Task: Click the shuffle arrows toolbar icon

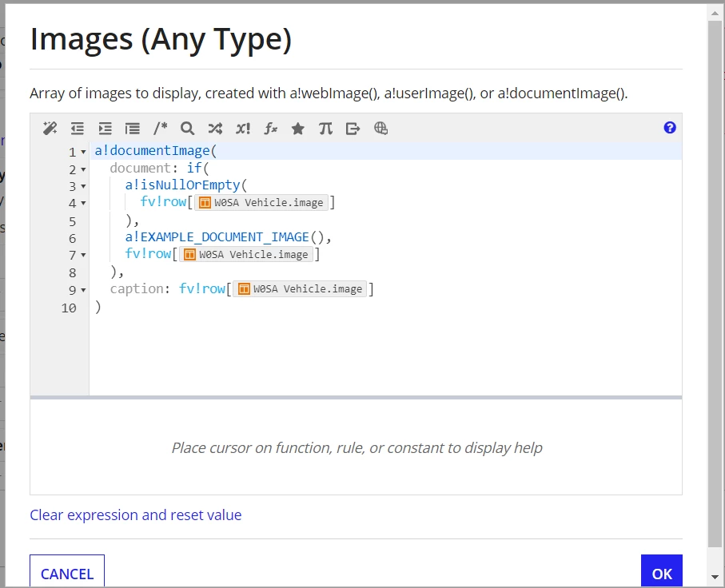Action: click(215, 128)
